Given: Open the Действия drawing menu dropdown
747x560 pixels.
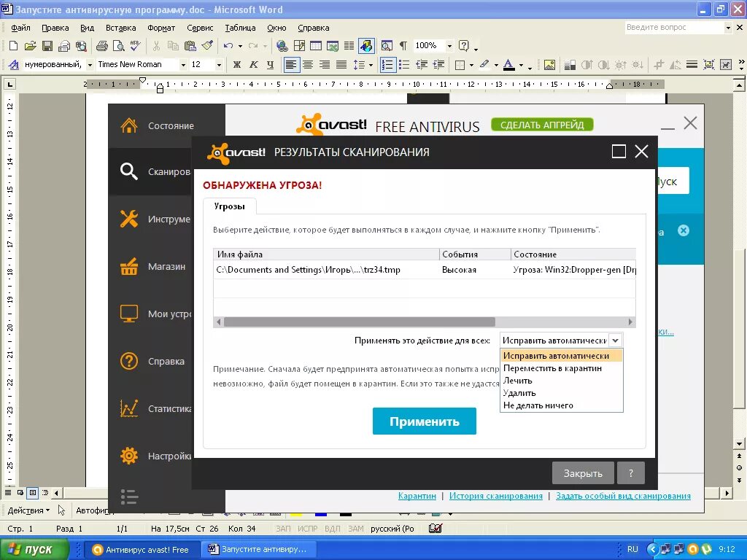Looking at the screenshot, I should click(28, 510).
